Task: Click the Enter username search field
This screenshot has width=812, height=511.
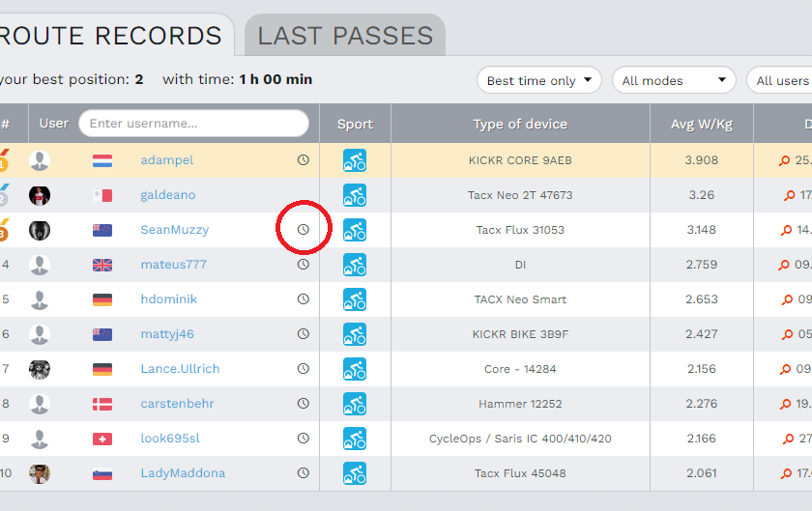Action: click(x=193, y=124)
